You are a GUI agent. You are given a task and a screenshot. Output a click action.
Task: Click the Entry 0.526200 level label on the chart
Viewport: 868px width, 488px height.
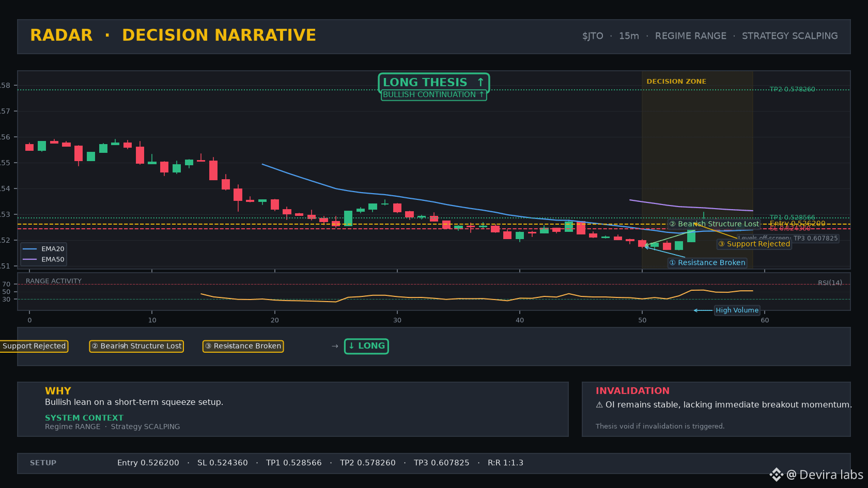[x=797, y=223]
